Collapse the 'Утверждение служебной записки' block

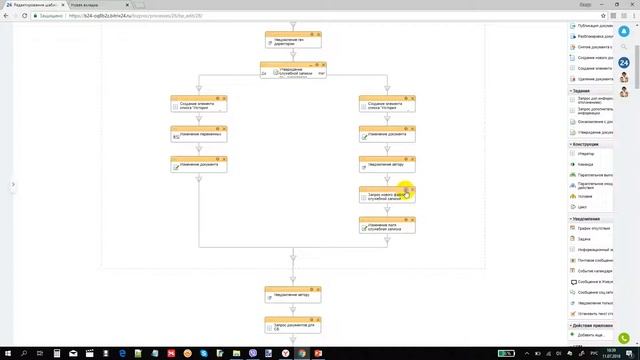click(x=311, y=64)
